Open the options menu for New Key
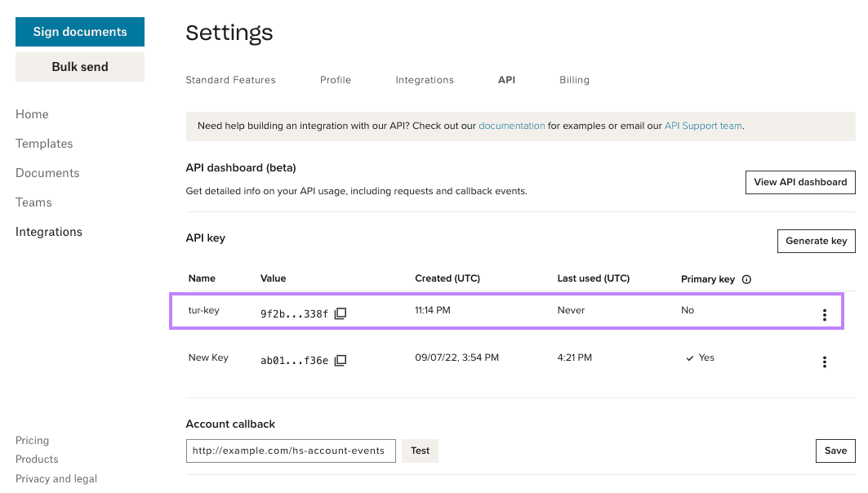868x493 pixels. tap(824, 362)
